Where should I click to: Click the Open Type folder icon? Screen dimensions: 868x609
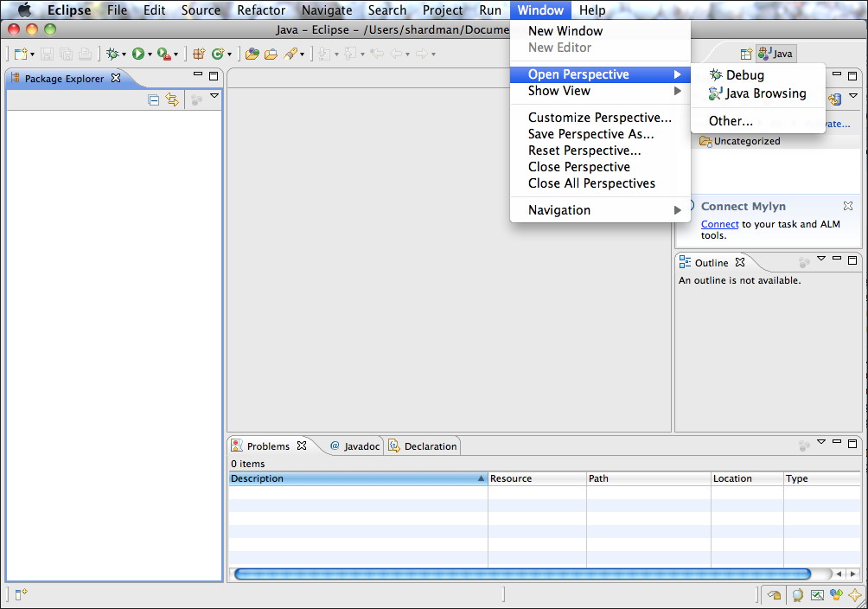pos(252,54)
